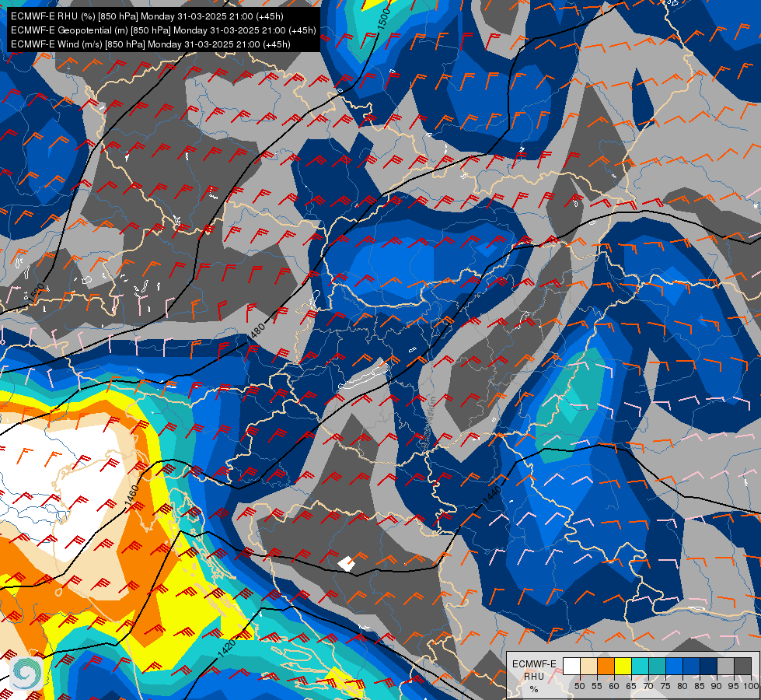Click the 1500 geopotential contour label at top
Viewport: 761px width, 700px height.
383,19
